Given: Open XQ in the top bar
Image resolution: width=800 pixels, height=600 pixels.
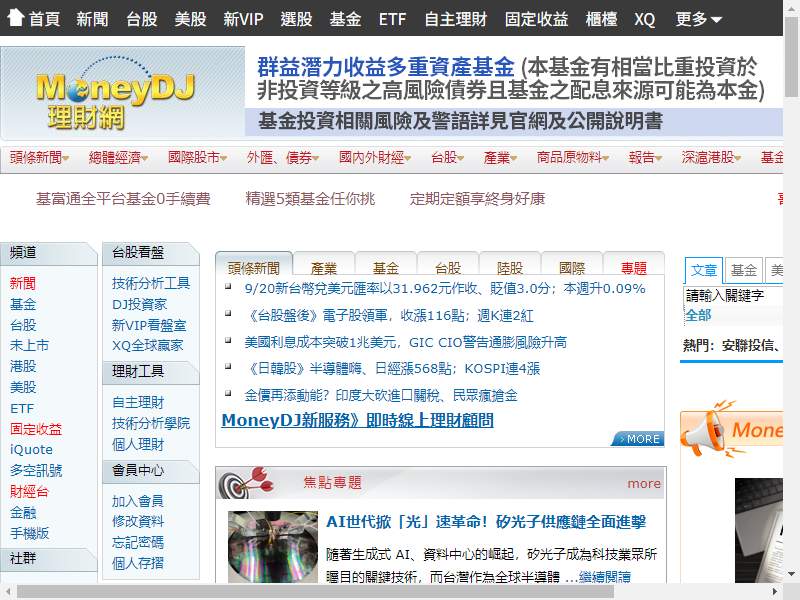Looking at the screenshot, I should pyautogui.click(x=644, y=19).
